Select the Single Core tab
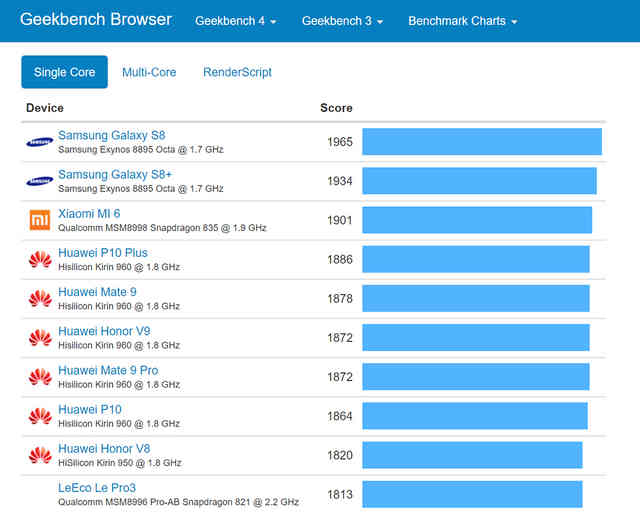Screen dimensions: 640x524 pos(64,72)
